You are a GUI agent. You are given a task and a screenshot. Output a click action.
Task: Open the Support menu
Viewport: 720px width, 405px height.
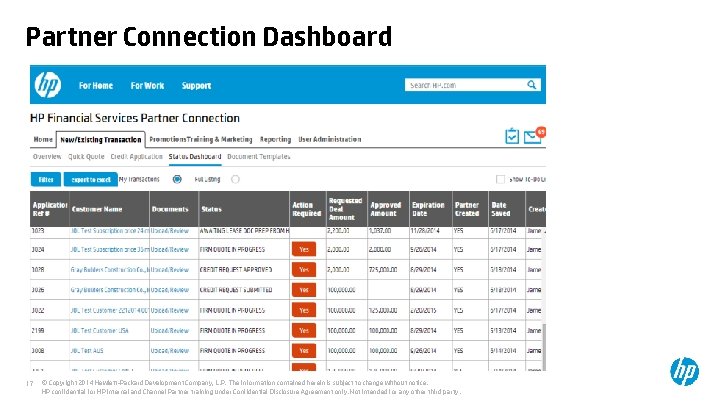196,85
